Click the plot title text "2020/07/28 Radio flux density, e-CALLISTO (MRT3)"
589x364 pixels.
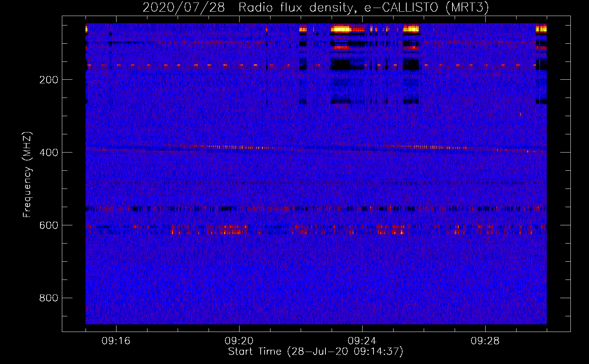pyautogui.click(x=316, y=7)
